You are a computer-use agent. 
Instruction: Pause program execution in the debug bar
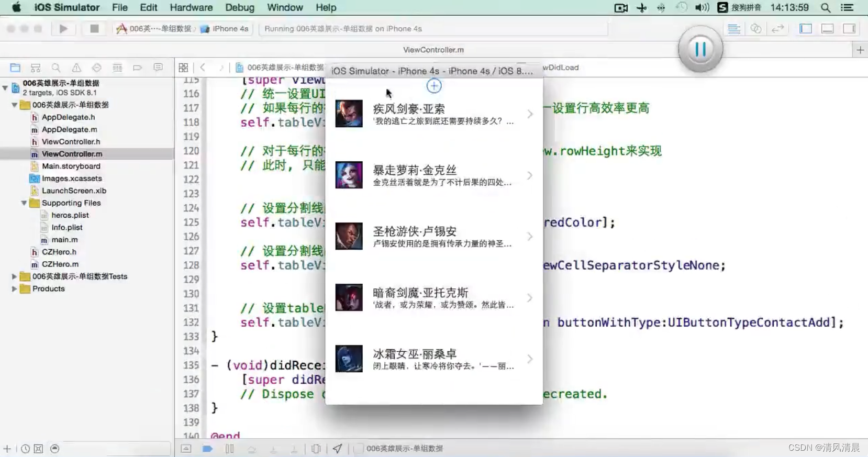coord(230,449)
